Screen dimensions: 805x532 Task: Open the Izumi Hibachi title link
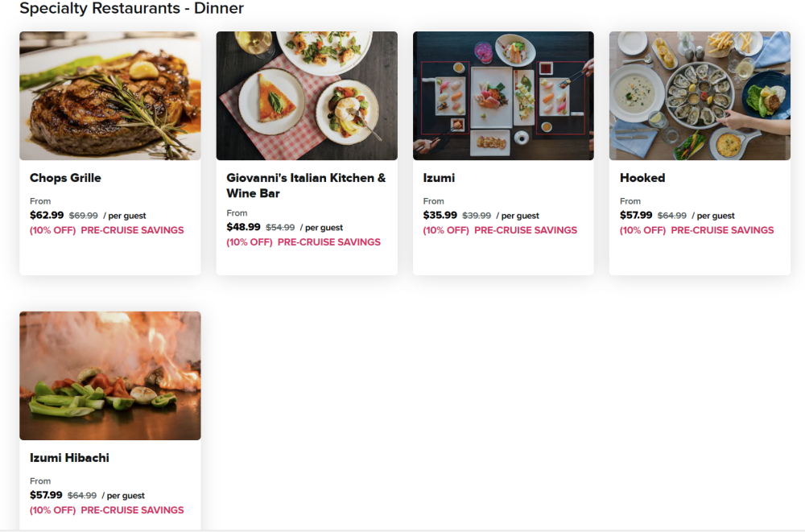click(69, 458)
